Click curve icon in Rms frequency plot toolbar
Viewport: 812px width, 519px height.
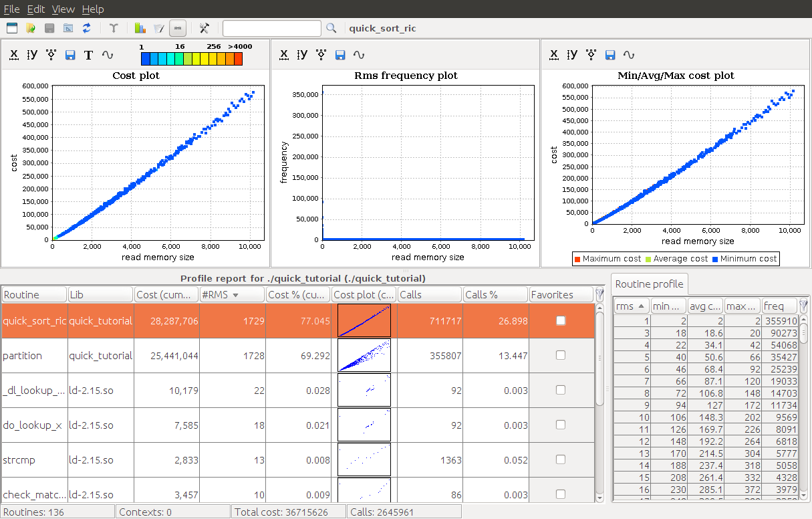(x=359, y=55)
